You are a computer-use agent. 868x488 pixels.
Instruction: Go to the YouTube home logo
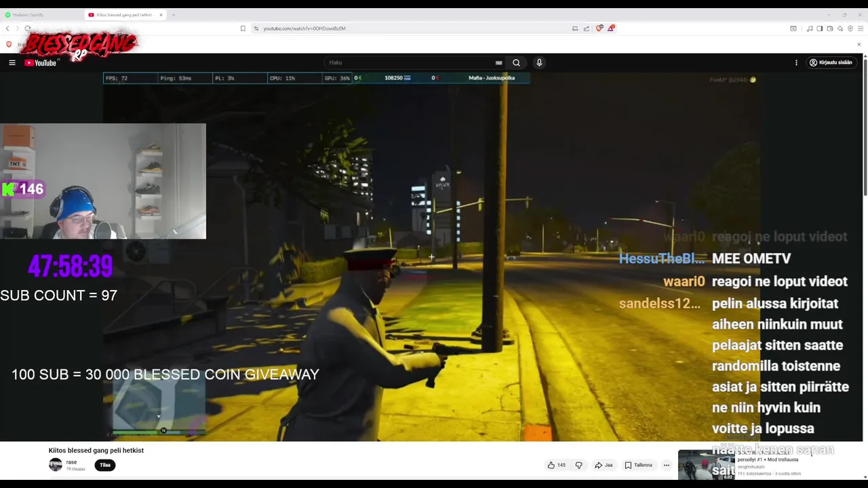[41, 62]
